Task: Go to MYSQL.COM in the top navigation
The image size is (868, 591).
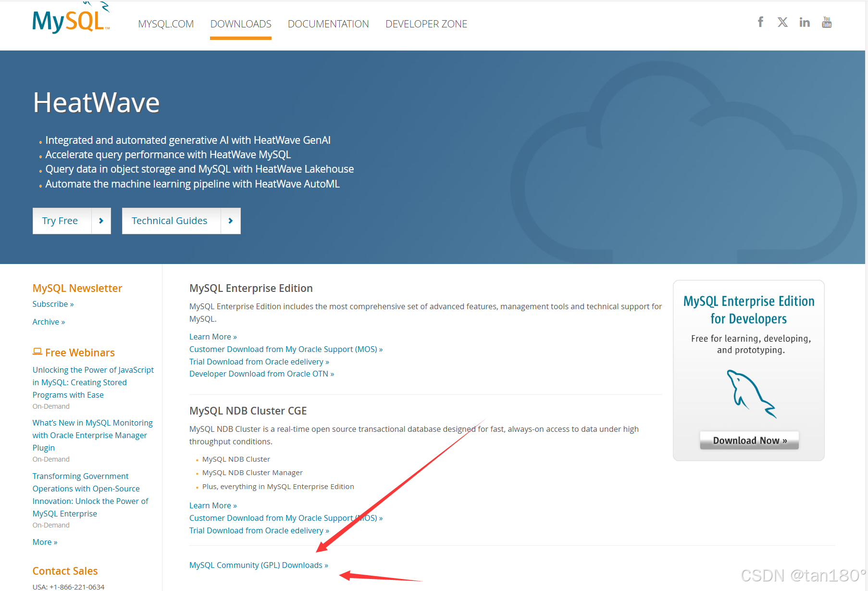Action: point(166,24)
